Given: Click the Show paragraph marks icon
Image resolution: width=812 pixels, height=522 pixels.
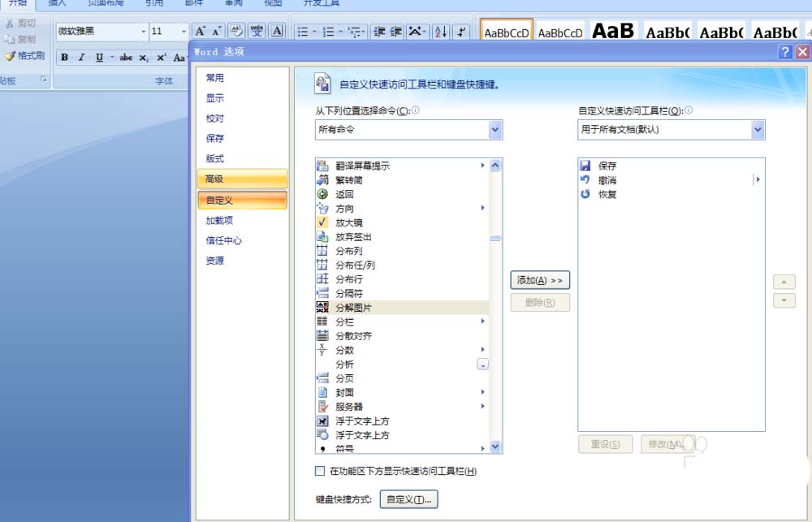Looking at the screenshot, I should tap(461, 32).
